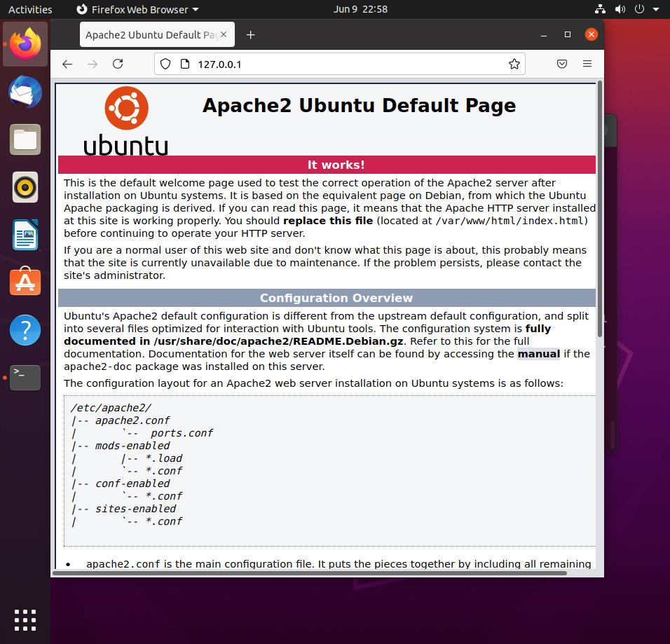This screenshot has width=670, height=644.
Task: Expand the system menu arrow
Action: pyautogui.click(x=656, y=9)
